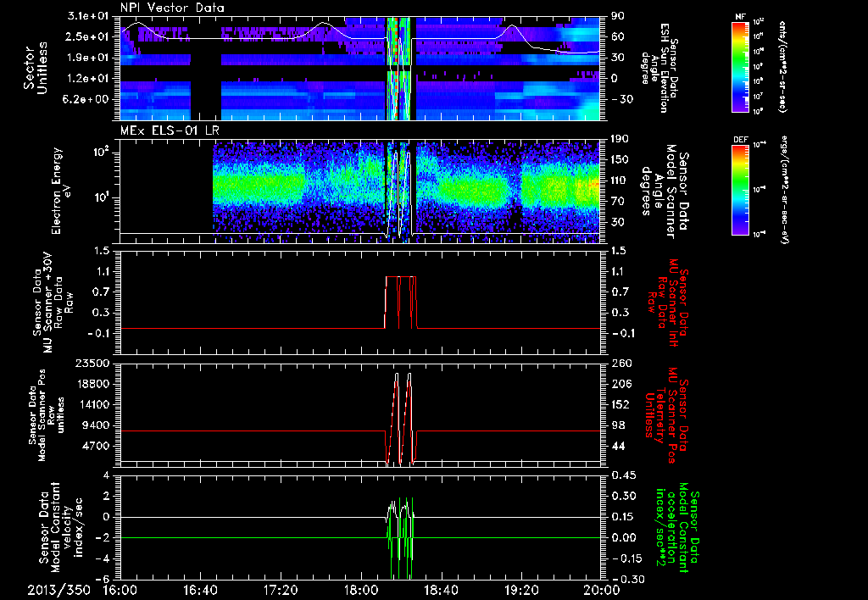Click the 23500 scanner position axis value
868x600 pixels.
(x=93, y=364)
